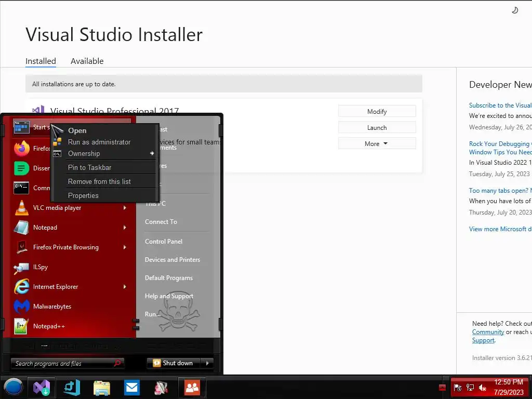This screenshot has height=399, width=532.
Task: Open Control Panel from Start menu
Action: click(164, 241)
